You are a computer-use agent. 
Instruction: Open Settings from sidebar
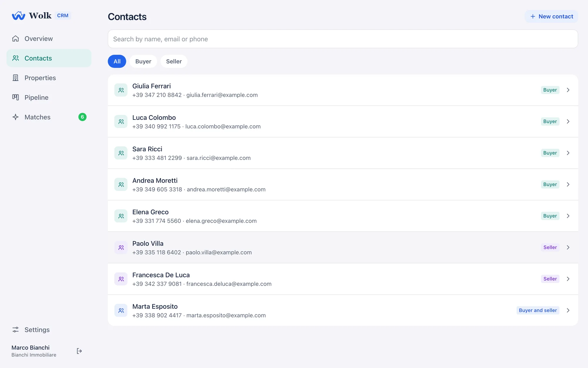pyautogui.click(x=49, y=330)
